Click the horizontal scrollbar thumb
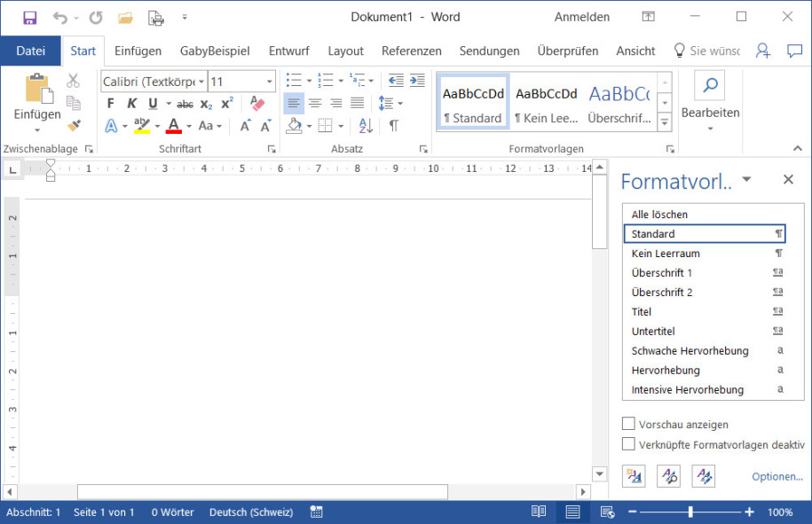This screenshot has width=812, height=524. pos(263,491)
